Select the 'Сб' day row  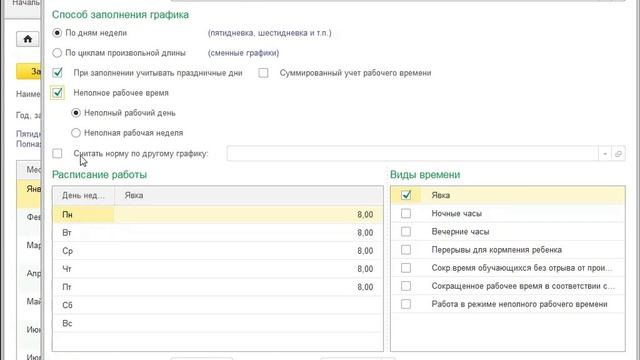(218, 305)
